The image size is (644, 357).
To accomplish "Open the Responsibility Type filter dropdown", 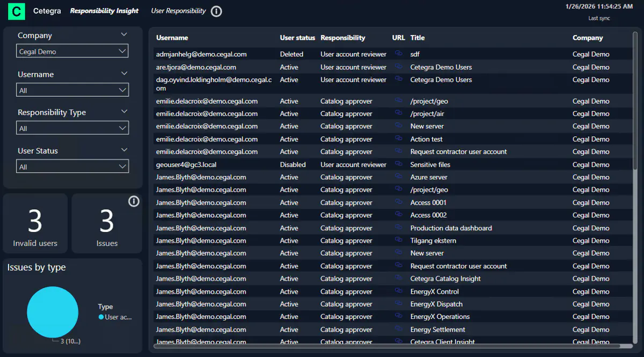I will click(72, 128).
